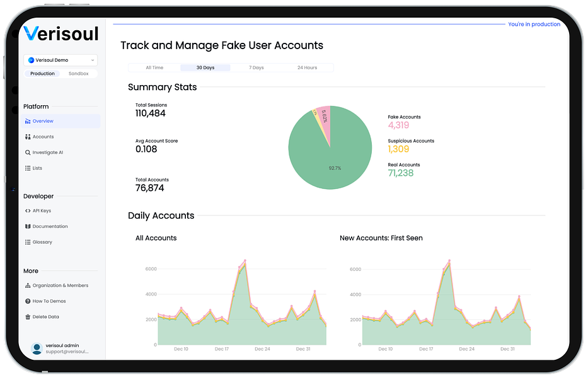Image resolution: width=588 pixels, height=378 pixels.
Task: Open How To Demos
Action: coord(61,302)
